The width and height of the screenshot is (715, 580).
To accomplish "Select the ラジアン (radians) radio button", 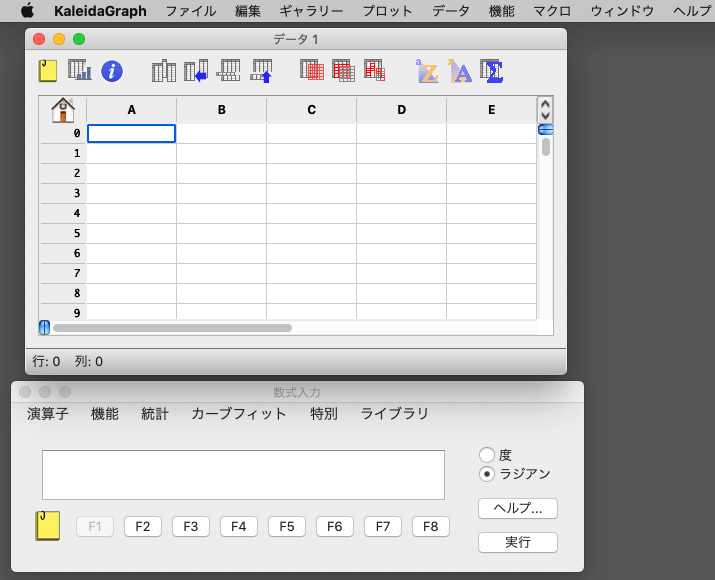I will pyautogui.click(x=487, y=474).
